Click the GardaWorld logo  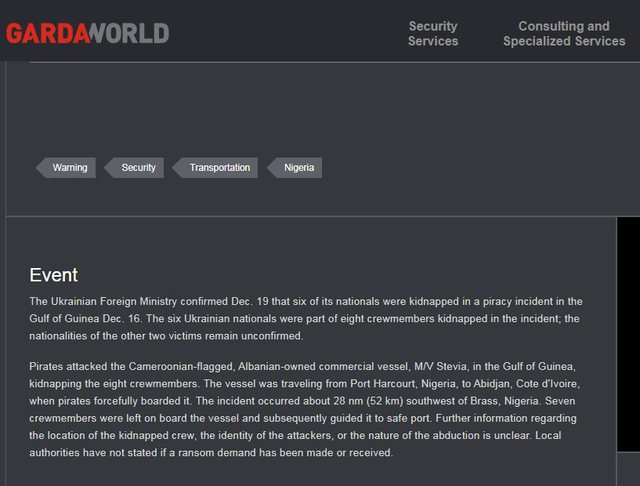(x=87, y=33)
